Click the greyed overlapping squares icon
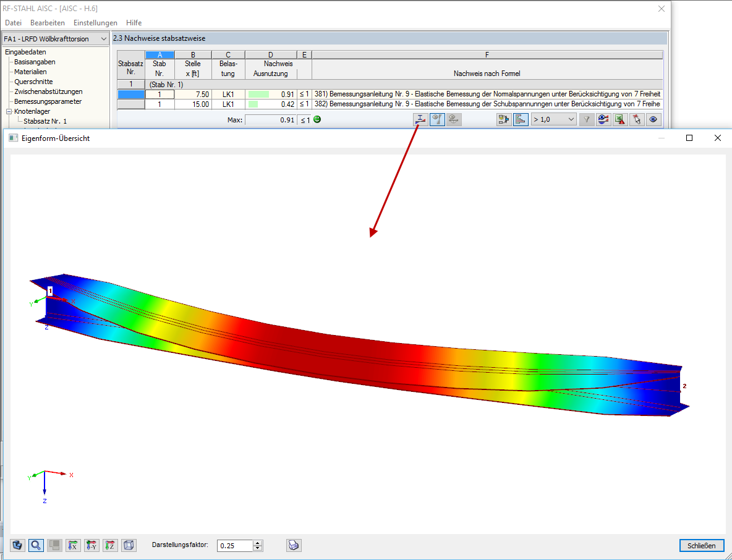The width and height of the screenshot is (732, 560). click(x=54, y=545)
